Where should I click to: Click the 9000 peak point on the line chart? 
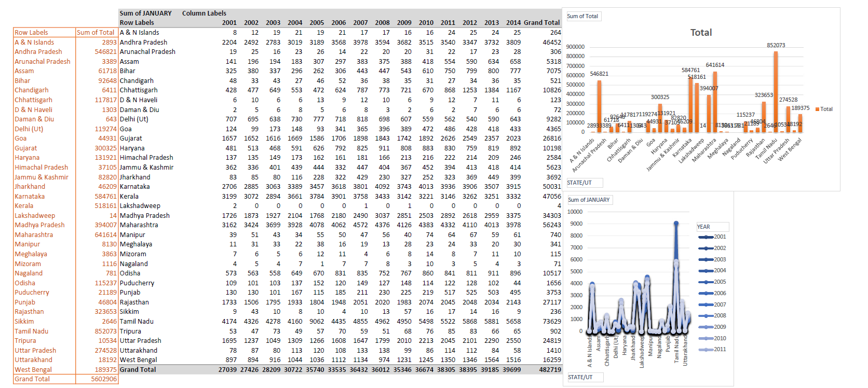[x=676, y=224]
